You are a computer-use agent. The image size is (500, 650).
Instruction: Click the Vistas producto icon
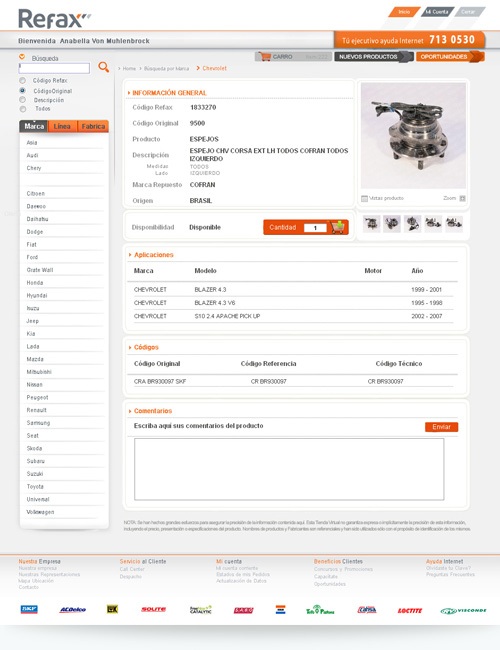[364, 198]
